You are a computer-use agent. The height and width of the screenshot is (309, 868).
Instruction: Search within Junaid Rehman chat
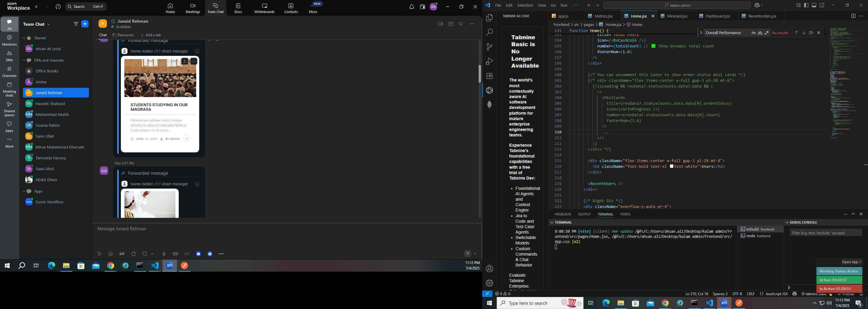point(461,24)
